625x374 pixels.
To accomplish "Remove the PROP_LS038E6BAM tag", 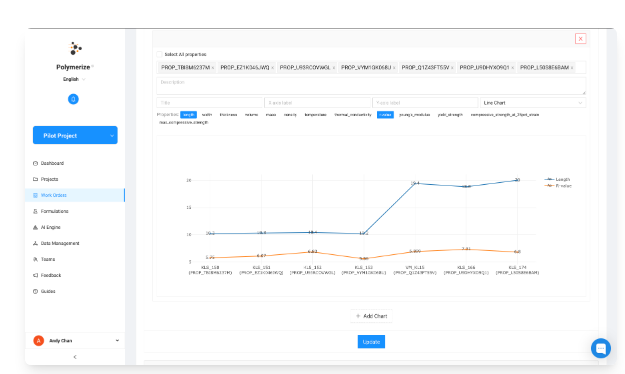I will (572, 68).
